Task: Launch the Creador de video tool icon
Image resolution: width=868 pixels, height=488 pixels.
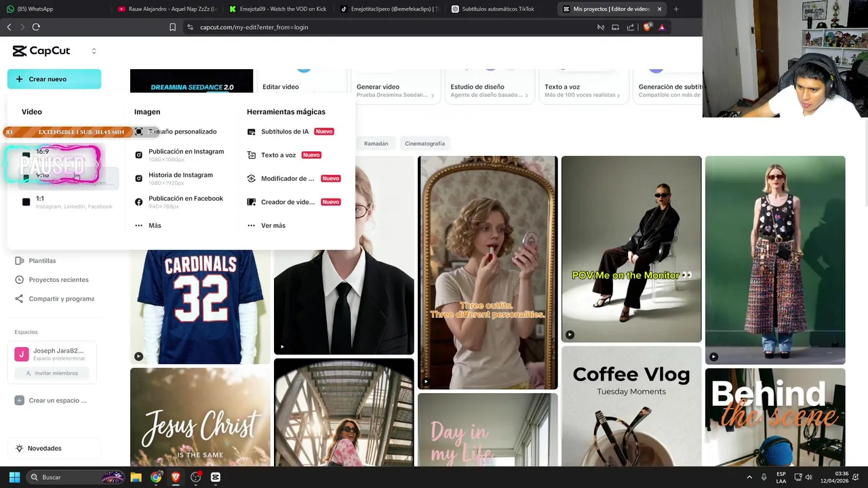Action: click(252, 202)
